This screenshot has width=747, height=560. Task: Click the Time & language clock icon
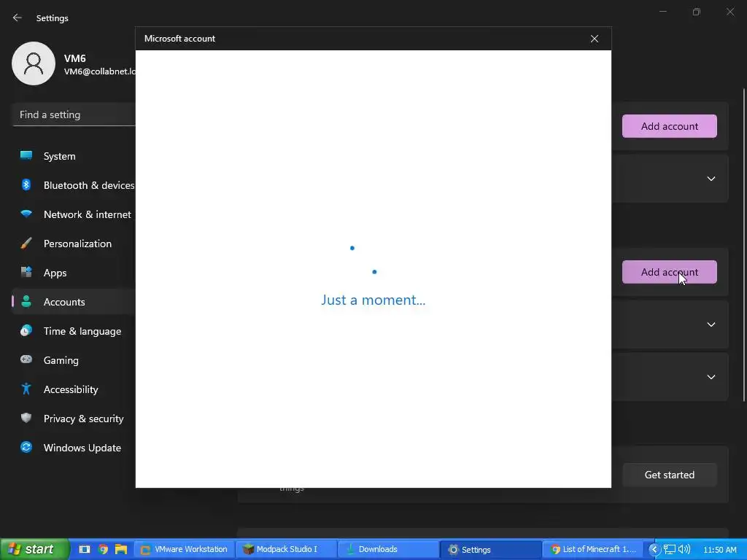point(26,330)
